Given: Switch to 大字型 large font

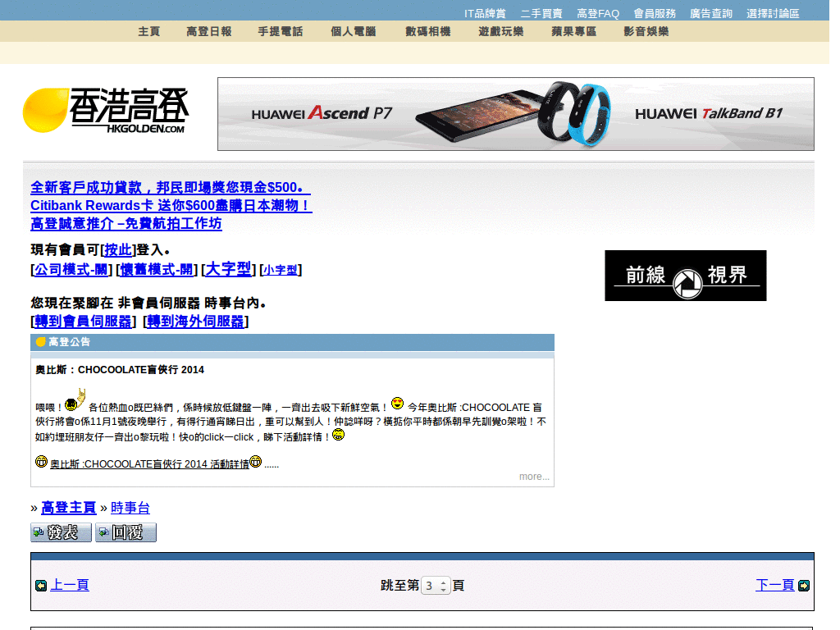Looking at the screenshot, I should pyautogui.click(x=228, y=269).
